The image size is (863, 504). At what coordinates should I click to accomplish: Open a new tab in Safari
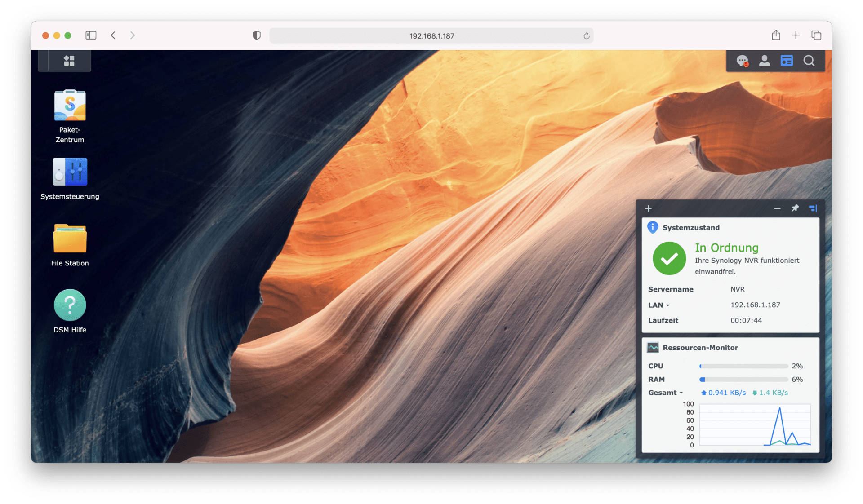[x=796, y=35]
